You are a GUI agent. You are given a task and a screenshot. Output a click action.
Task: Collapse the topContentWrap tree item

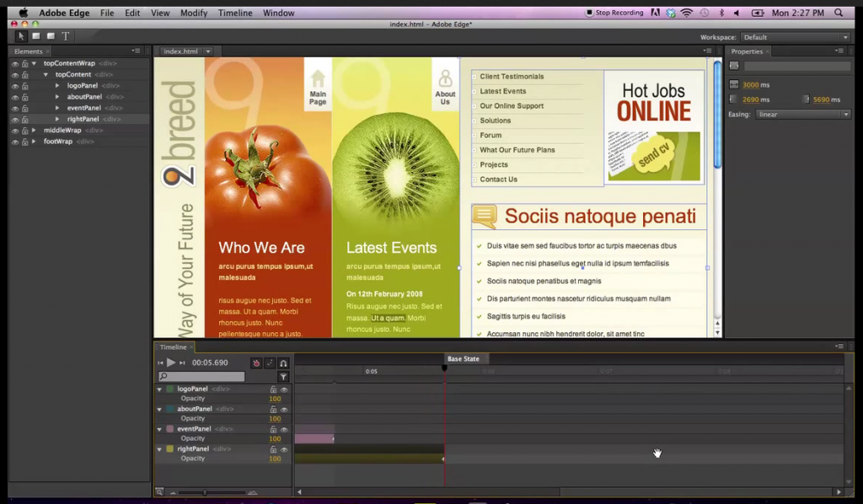point(34,63)
